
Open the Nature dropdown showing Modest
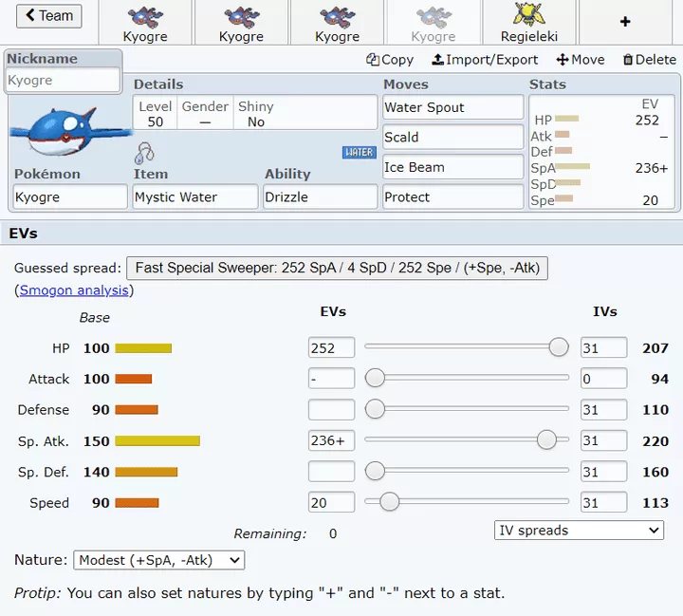point(159,560)
